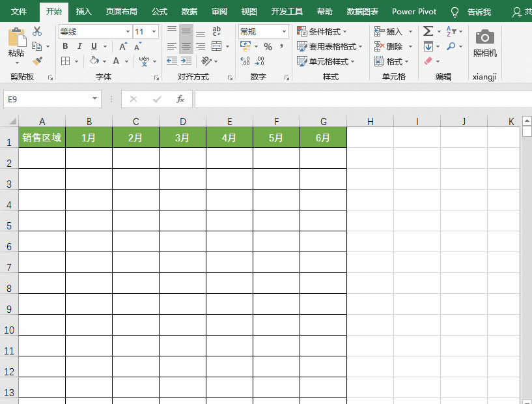Screen dimensions: 532x404
Task: Increase decimal places with the .00 icon
Action: [x=246, y=61]
